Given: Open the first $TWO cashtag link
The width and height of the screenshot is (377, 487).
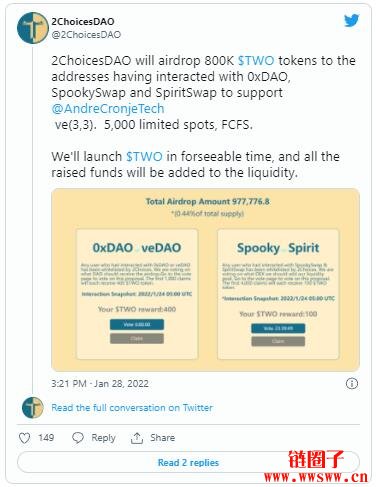Looking at the screenshot, I should tap(256, 61).
